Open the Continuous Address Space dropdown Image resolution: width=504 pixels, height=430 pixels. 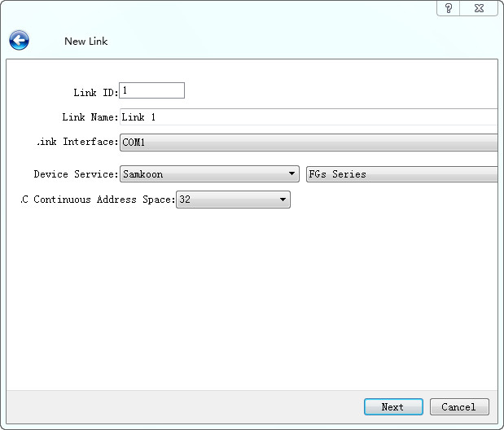pyautogui.click(x=233, y=200)
